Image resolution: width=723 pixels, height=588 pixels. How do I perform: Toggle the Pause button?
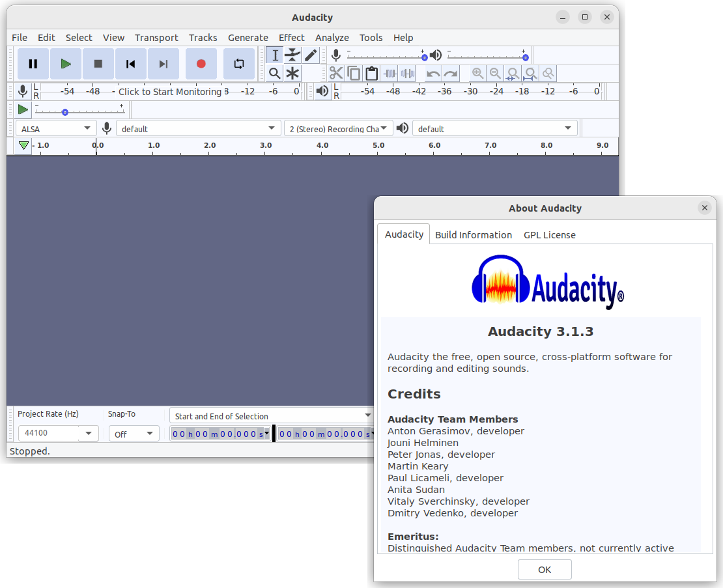(33, 64)
